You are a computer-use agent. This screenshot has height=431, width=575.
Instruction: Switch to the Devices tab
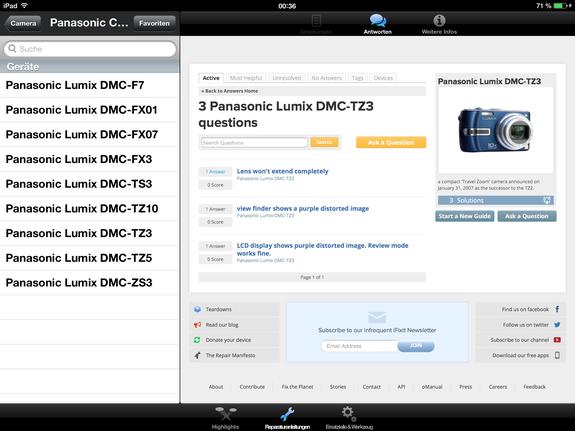coord(383,78)
